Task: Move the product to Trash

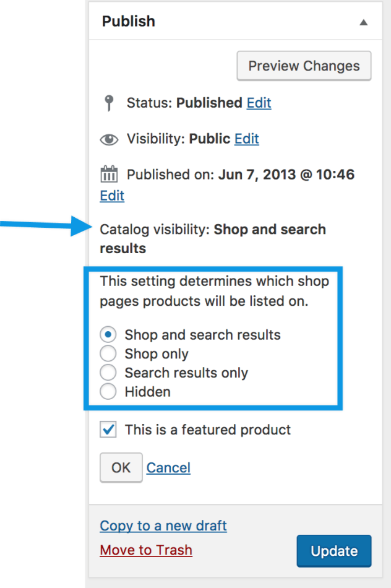Action: pyautogui.click(x=146, y=550)
